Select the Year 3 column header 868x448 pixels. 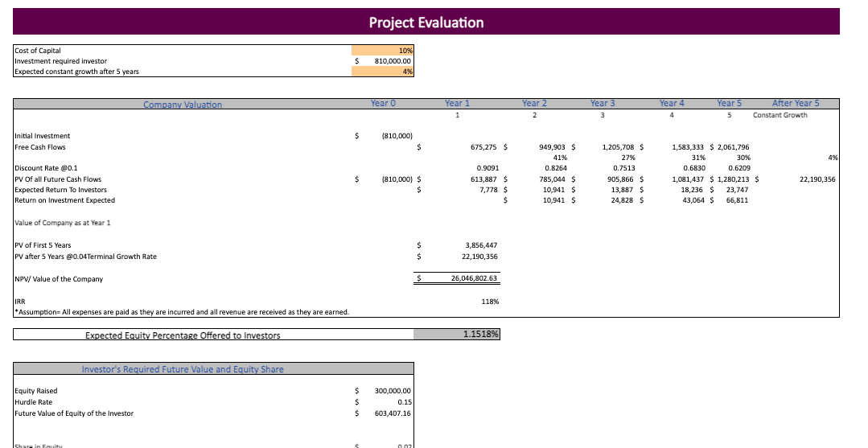click(x=603, y=104)
